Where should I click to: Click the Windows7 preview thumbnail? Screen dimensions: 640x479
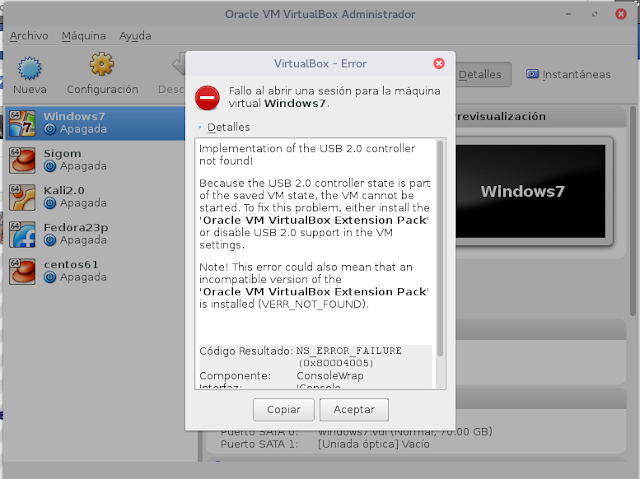click(x=531, y=191)
